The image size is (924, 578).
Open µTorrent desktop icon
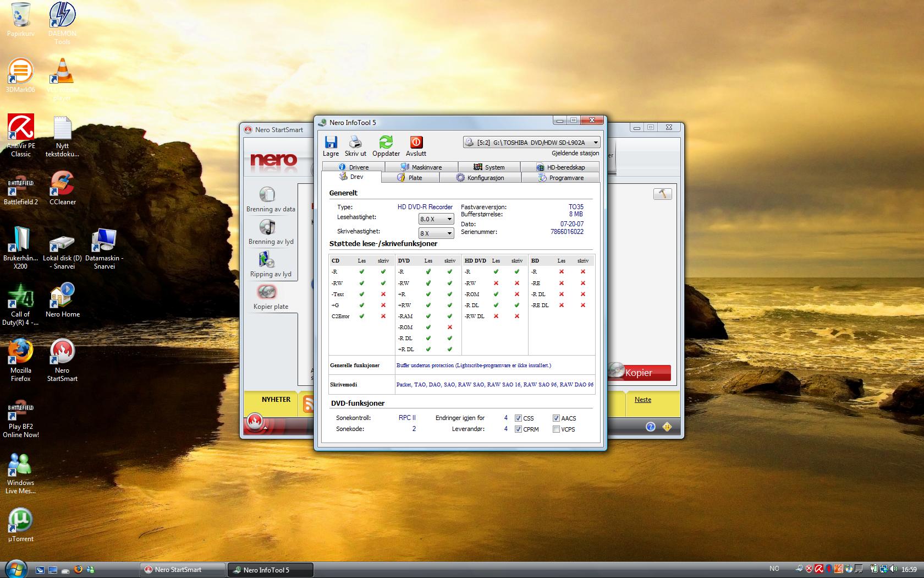pos(20,525)
